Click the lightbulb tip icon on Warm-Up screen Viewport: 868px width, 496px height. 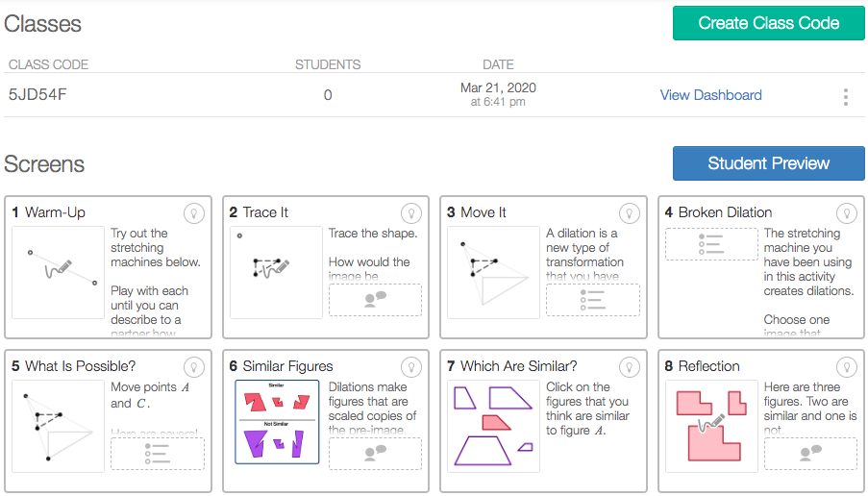pos(194,213)
